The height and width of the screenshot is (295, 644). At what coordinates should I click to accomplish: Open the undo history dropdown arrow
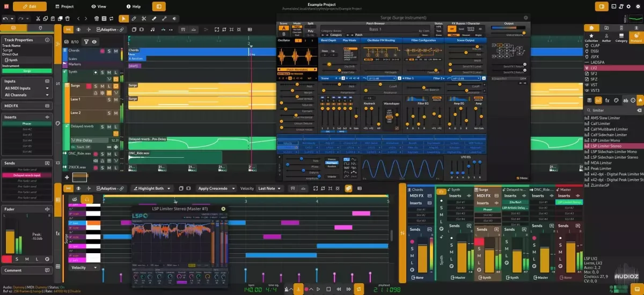pyautogui.click(x=12, y=18)
